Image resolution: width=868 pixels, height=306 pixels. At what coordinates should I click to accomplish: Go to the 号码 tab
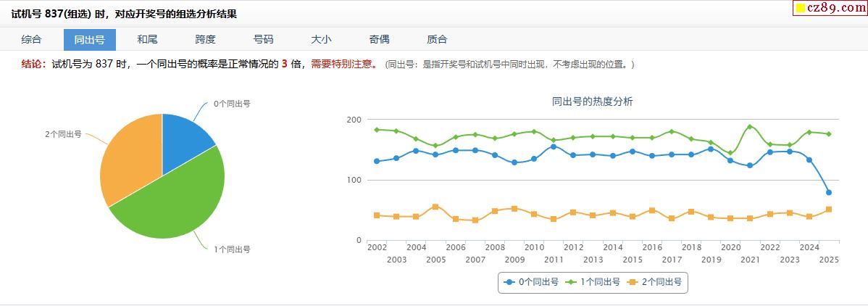(263, 39)
